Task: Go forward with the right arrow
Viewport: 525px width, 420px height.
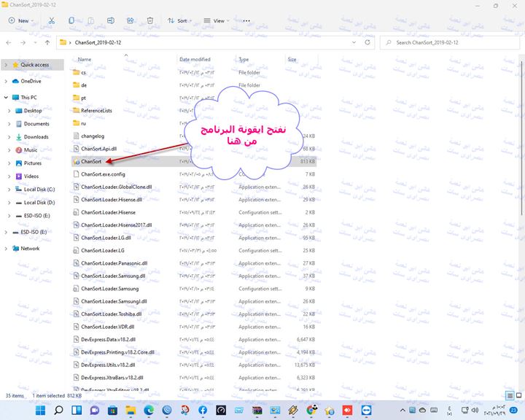Action: (23, 42)
